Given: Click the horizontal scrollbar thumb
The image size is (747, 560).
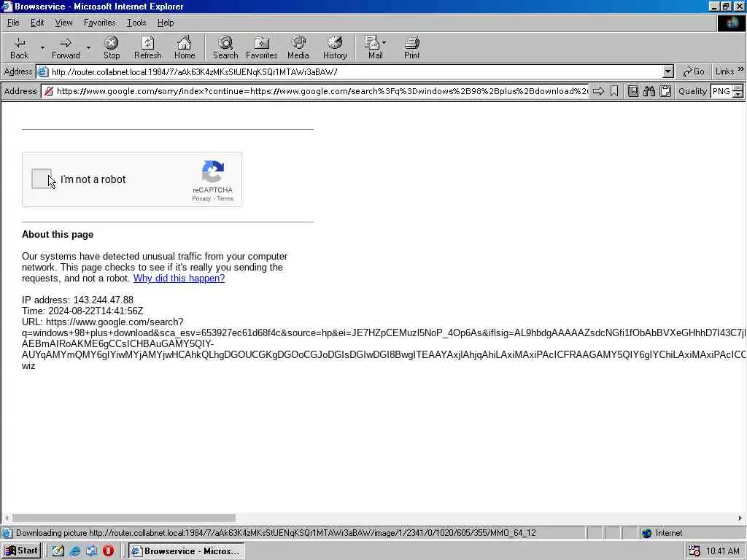Looking at the screenshot, I should tap(124, 518).
